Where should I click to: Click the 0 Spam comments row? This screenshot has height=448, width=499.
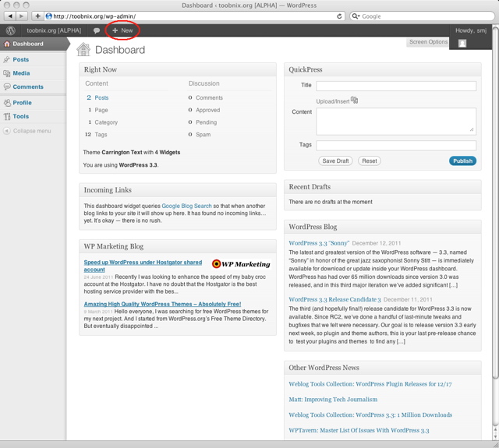(200, 135)
